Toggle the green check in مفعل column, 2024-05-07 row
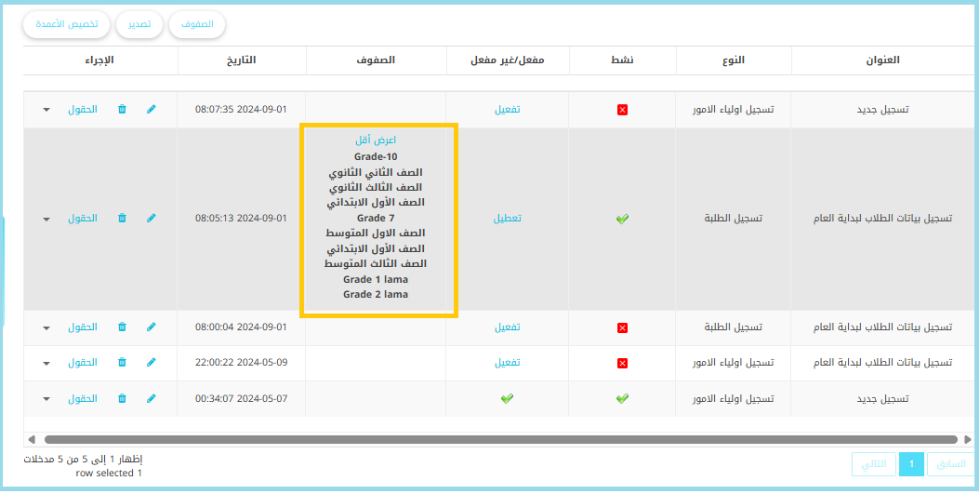980x494 pixels. (507, 398)
